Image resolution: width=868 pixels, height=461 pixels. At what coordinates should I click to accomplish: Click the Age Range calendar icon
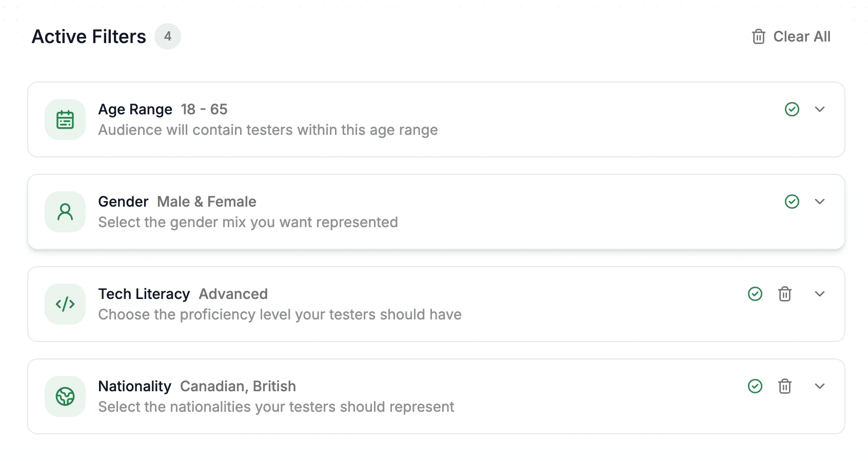(65, 119)
